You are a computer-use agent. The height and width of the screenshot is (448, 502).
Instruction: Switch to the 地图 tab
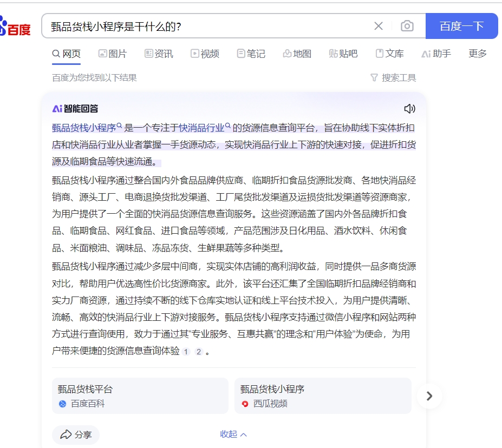click(297, 54)
